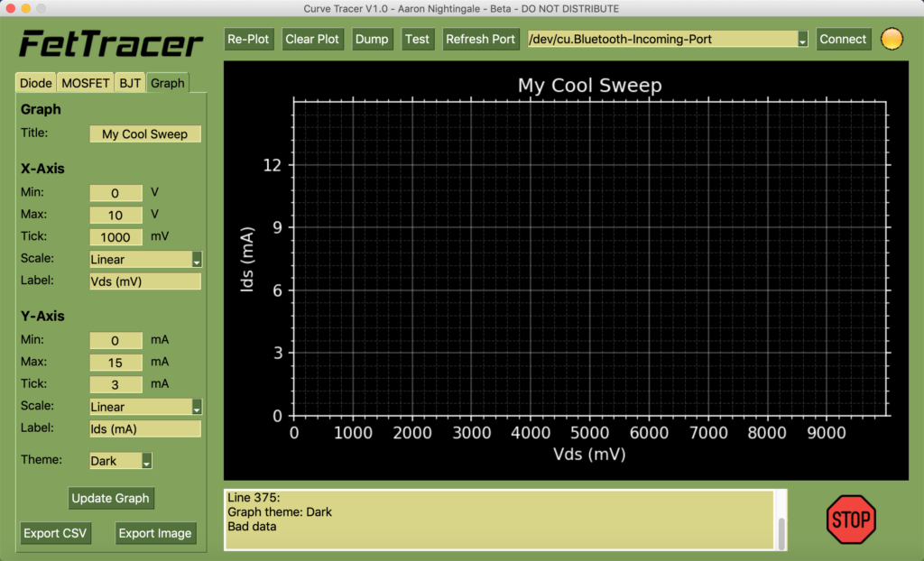Click the Test button
This screenshot has width=924, height=561.
pyautogui.click(x=417, y=40)
